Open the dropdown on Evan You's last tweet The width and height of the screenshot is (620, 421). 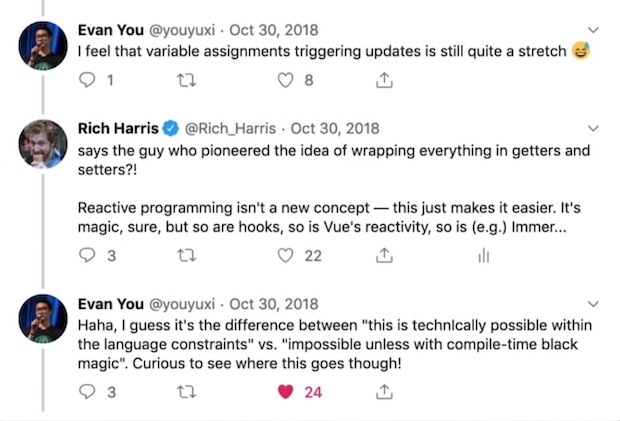(593, 304)
